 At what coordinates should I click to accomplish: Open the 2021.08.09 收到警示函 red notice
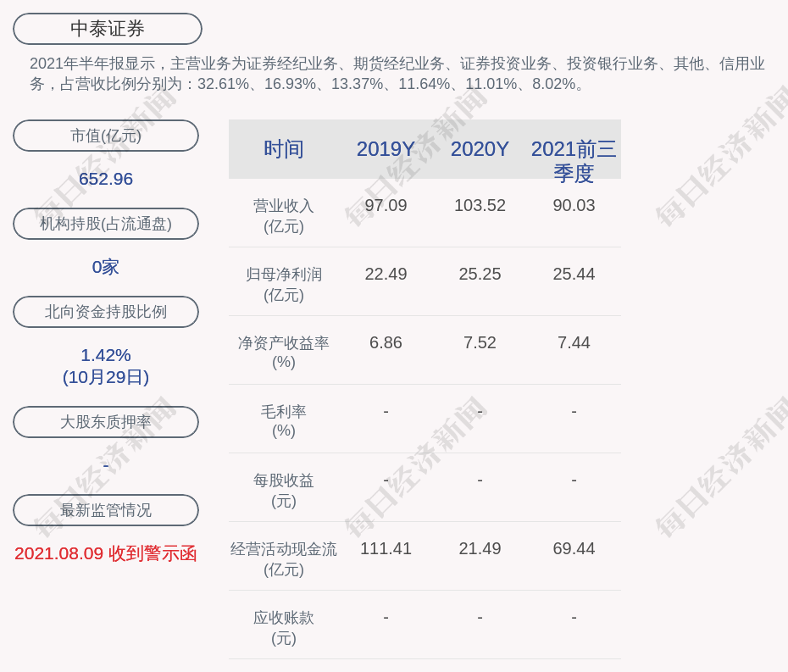106,553
